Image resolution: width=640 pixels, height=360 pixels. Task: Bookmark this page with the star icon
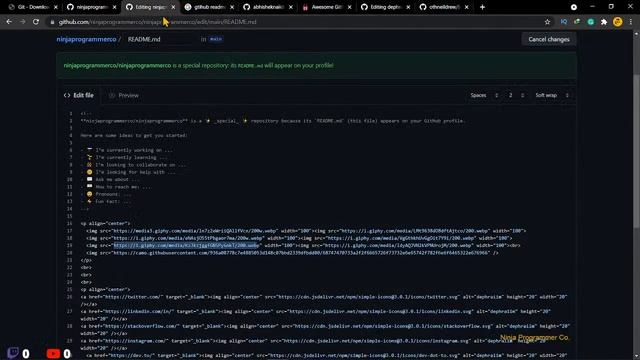click(547, 22)
